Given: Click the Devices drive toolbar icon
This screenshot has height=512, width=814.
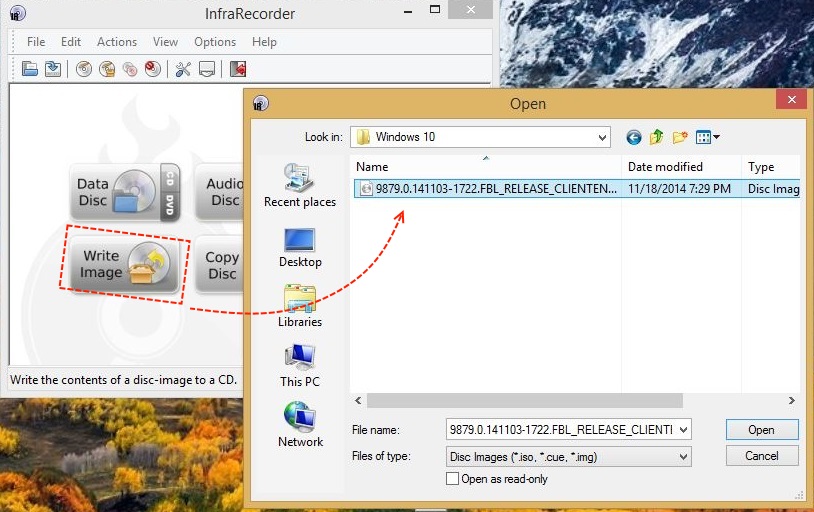Looking at the screenshot, I should [x=207, y=69].
